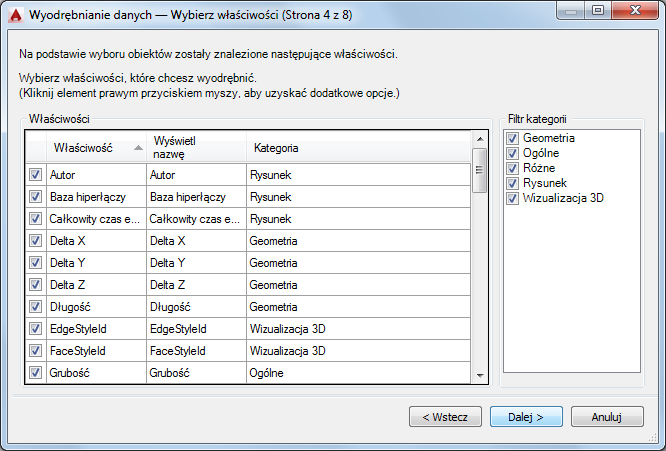Viewport: 666px width, 451px height.
Task: Sort by the Właściwość column header
Action: click(x=96, y=148)
